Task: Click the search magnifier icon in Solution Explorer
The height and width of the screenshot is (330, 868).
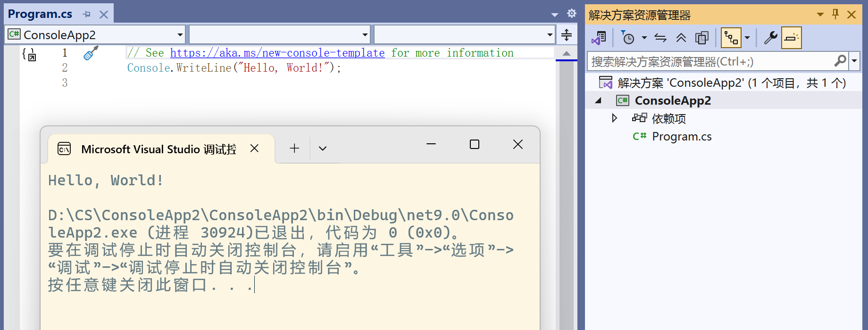Action: tap(840, 61)
